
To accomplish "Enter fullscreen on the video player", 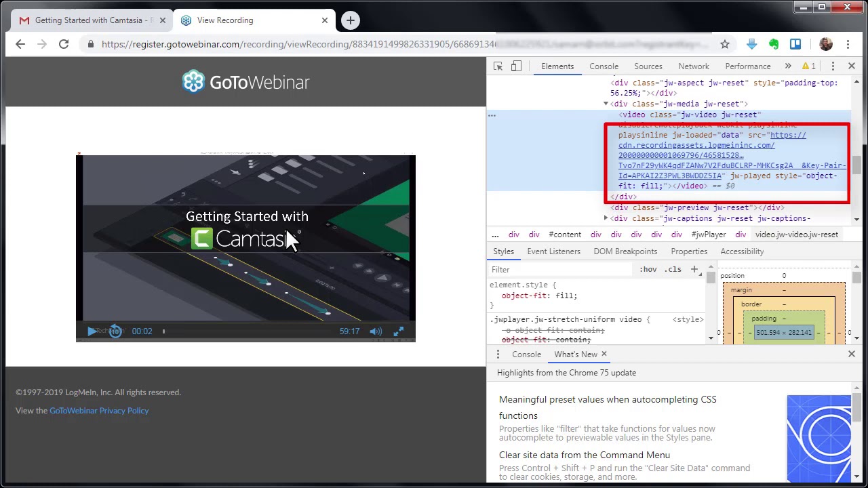I will 399,331.
